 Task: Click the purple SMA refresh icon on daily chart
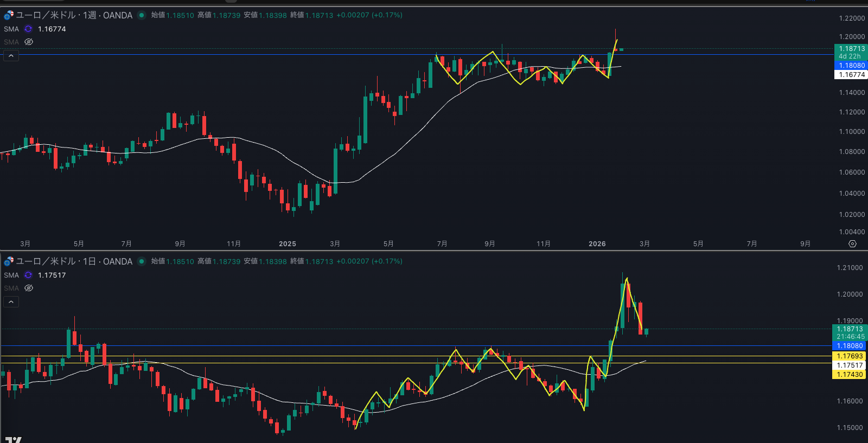click(28, 275)
